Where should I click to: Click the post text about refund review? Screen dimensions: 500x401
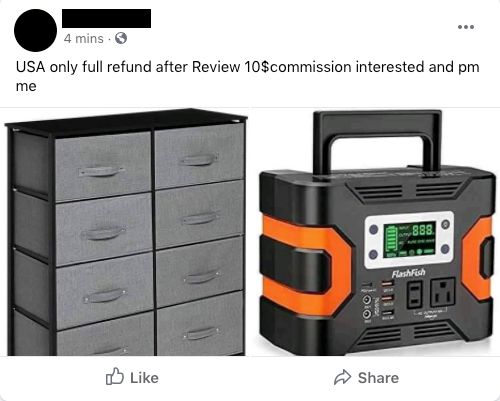point(247,76)
